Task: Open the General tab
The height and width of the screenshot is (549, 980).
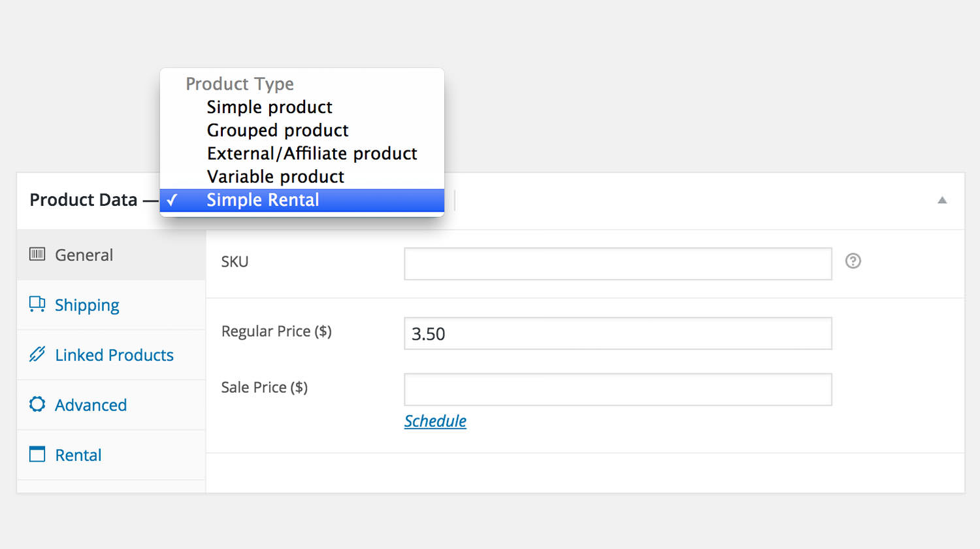Action: [x=111, y=255]
